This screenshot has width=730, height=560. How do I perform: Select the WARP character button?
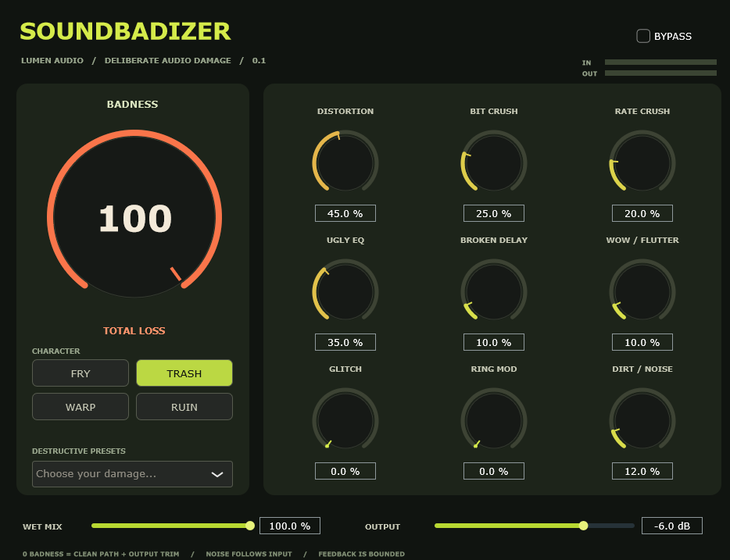(x=80, y=406)
